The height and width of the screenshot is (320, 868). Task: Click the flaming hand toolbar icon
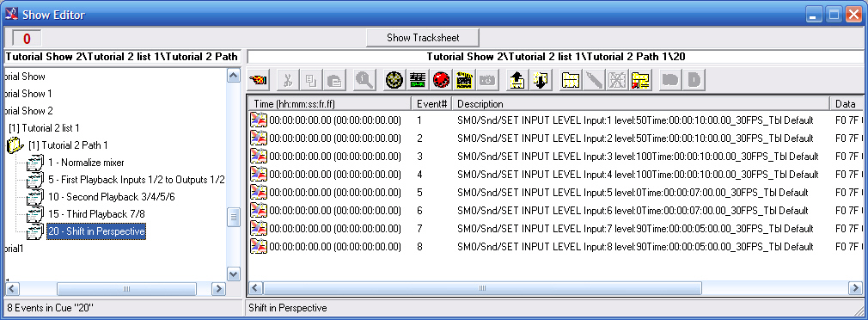point(259,81)
